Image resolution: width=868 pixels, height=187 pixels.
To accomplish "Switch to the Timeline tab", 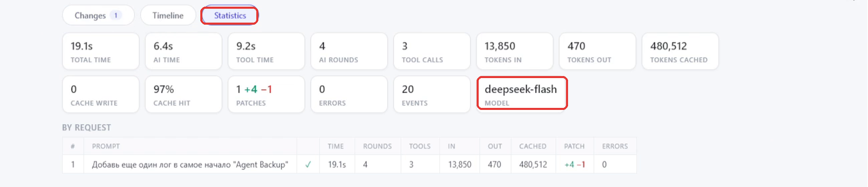I will point(168,15).
